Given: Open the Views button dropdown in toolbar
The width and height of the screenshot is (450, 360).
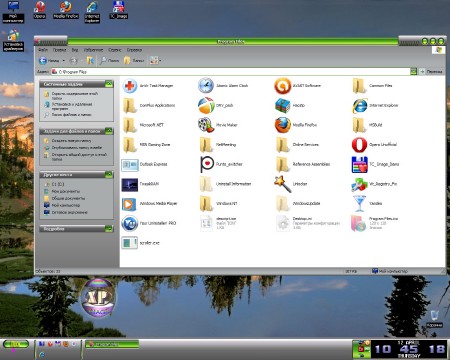Looking at the screenshot, I should click(160, 61).
